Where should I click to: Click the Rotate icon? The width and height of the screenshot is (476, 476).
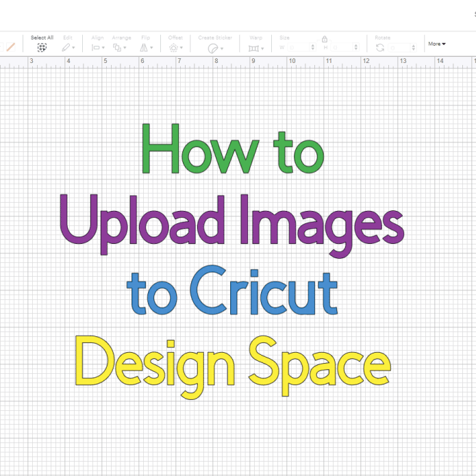[380, 48]
